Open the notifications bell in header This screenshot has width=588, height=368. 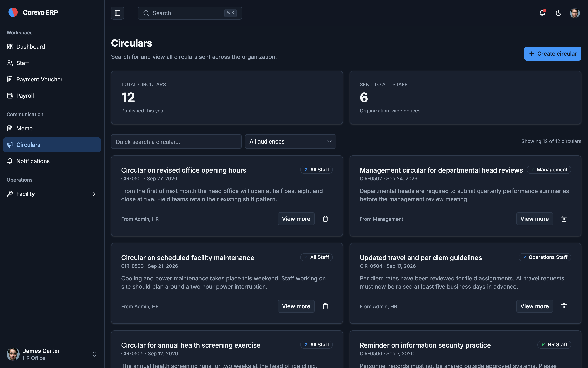pos(542,13)
